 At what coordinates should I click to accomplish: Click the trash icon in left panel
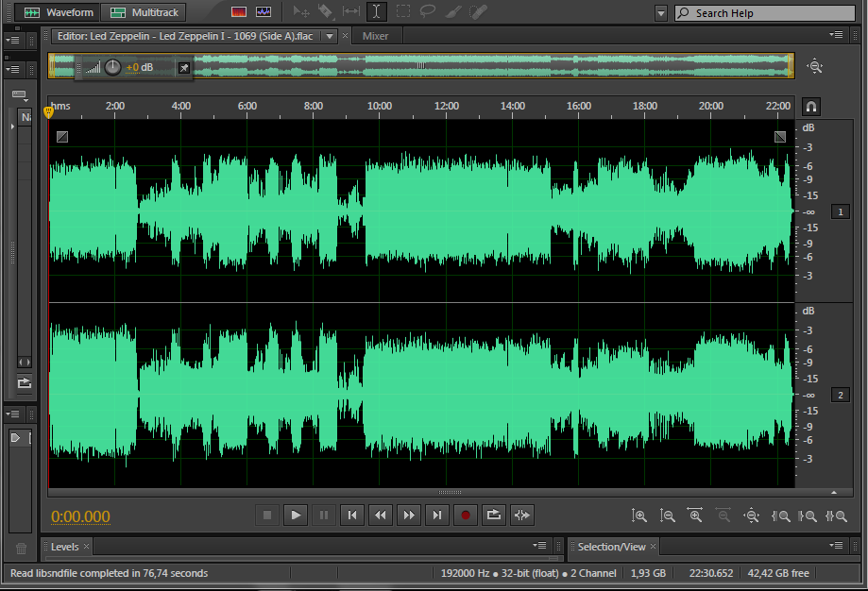21,549
